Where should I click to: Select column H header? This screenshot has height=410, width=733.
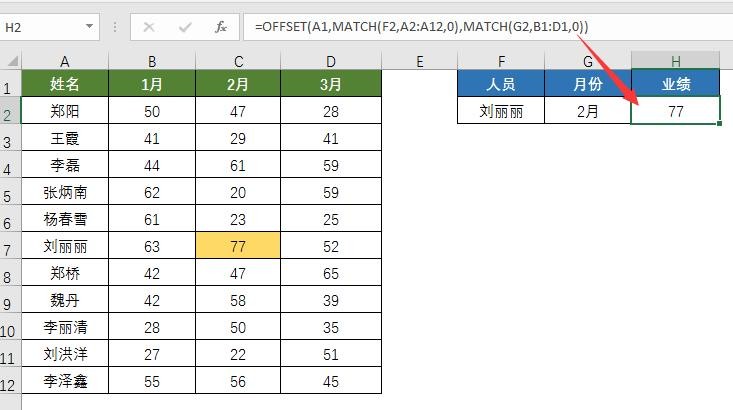tap(675, 62)
